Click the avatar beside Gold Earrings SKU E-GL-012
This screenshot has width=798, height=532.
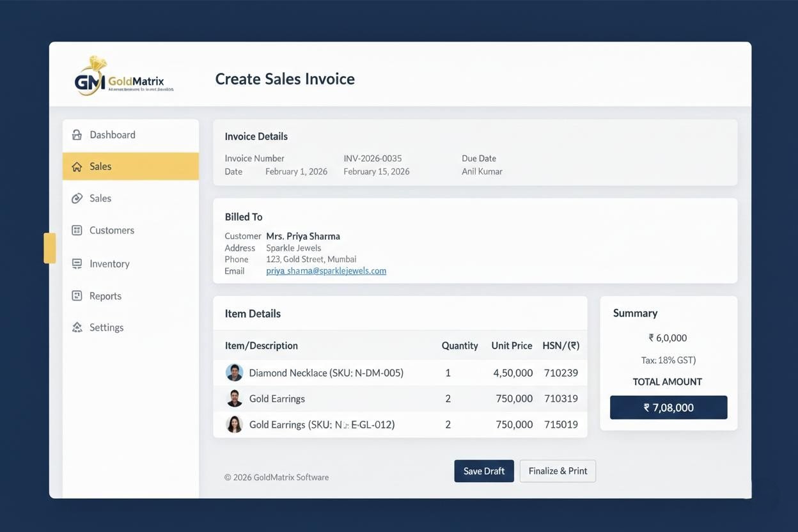(235, 425)
